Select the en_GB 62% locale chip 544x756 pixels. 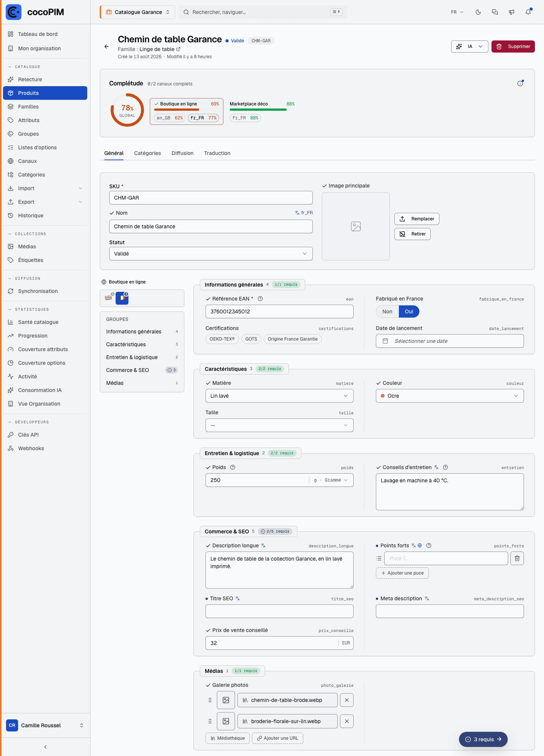click(170, 118)
